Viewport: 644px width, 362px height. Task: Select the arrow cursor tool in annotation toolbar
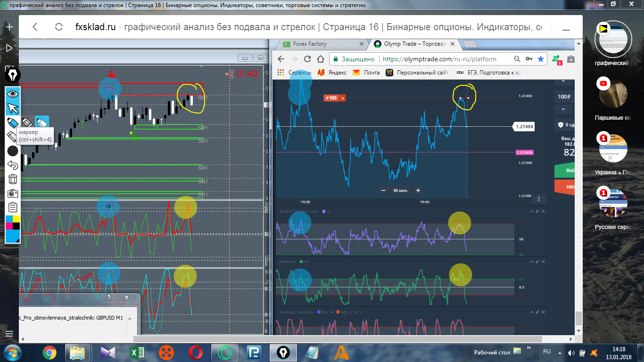pyautogui.click(x=13, y=108)
